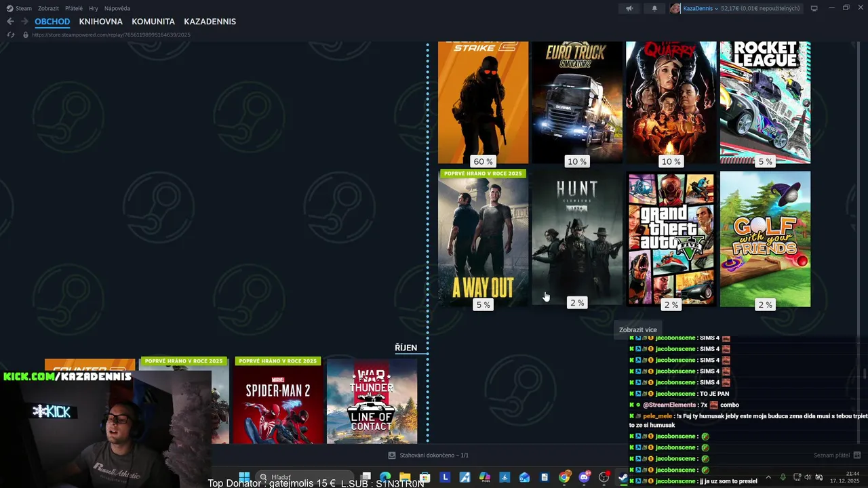Click Rocket League's 5 % label

coord(766,161)
